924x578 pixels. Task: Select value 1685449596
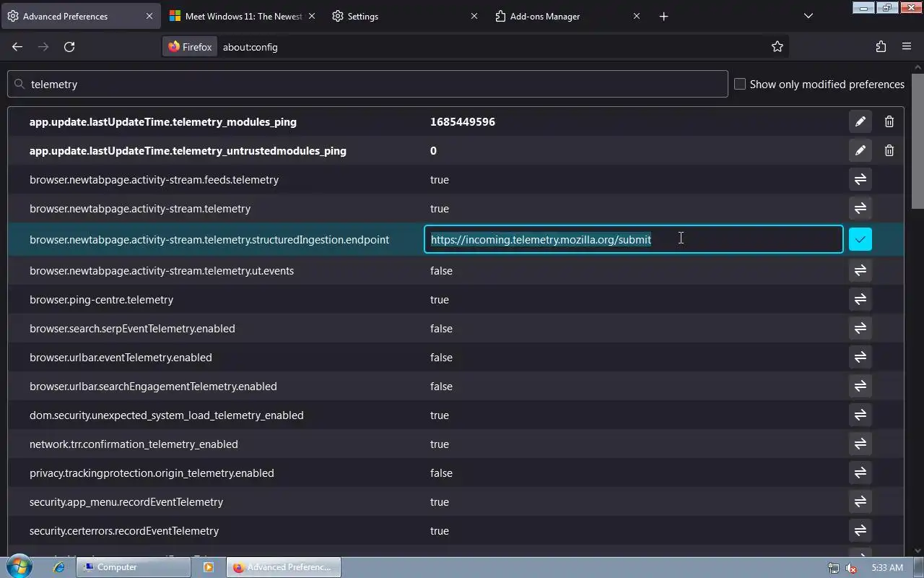click(463, 121)
